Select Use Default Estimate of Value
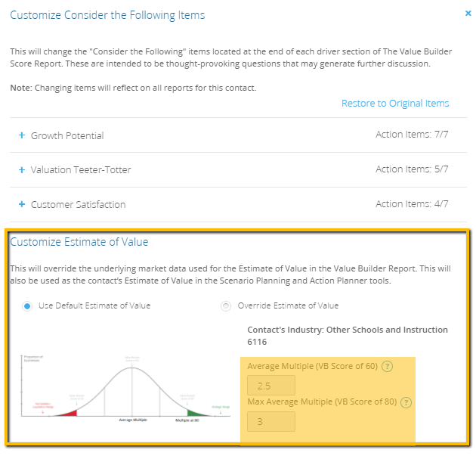This screenshot has width=476, height=462. [x=28, y=306]
